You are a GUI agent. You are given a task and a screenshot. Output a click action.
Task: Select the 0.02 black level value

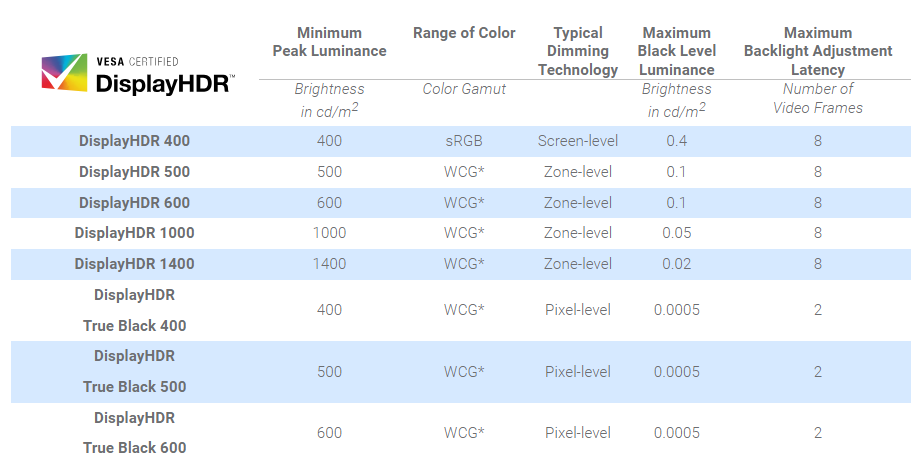click(x=676, y=264)
